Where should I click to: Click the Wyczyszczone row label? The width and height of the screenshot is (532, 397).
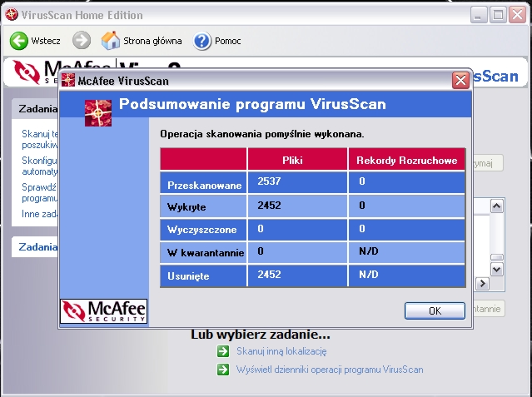[x=204, y=230]
